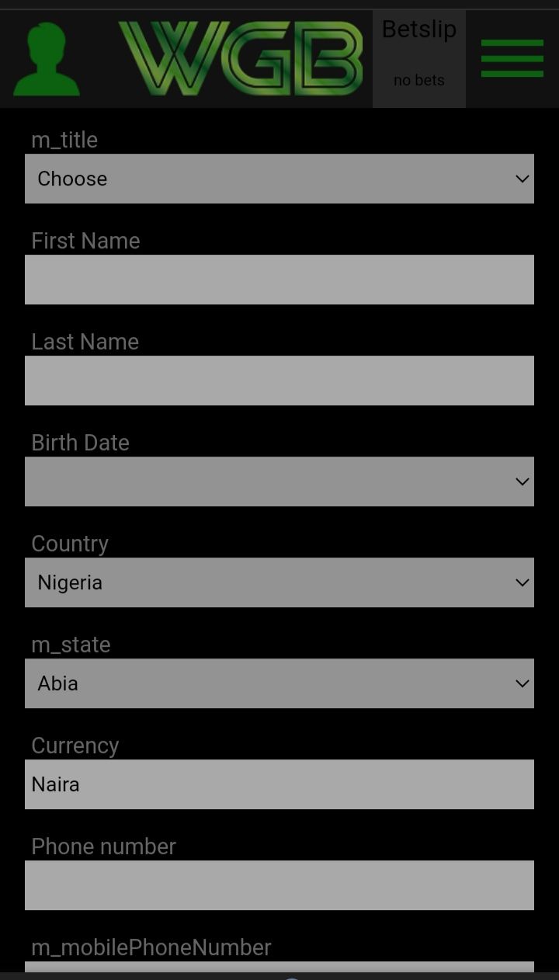Open the m_state dropdown showing Abia

coord(279,683)
